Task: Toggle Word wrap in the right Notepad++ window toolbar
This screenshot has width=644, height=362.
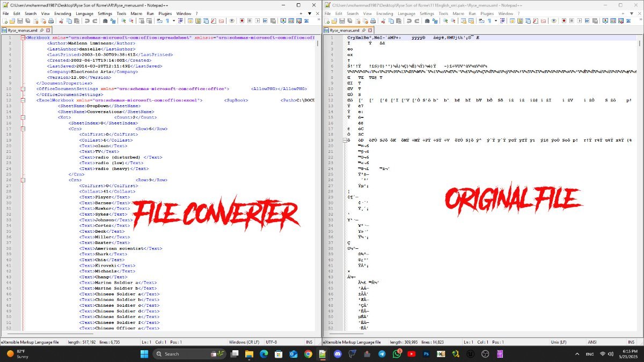Action: coord(481,21)
